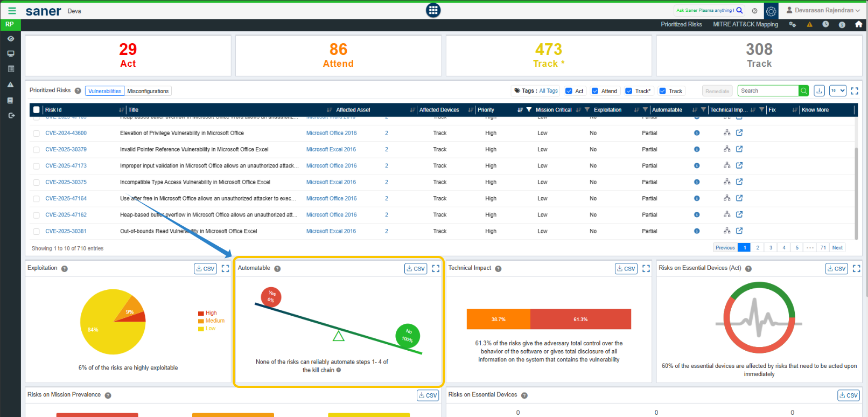Open the settings gear in the header

[x=771, y=11]
